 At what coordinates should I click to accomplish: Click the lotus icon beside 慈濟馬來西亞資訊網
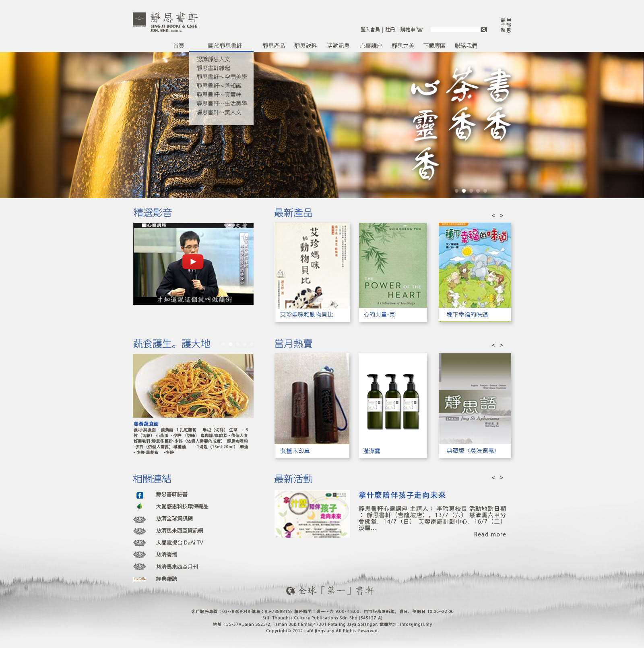[x=140, y=531]
